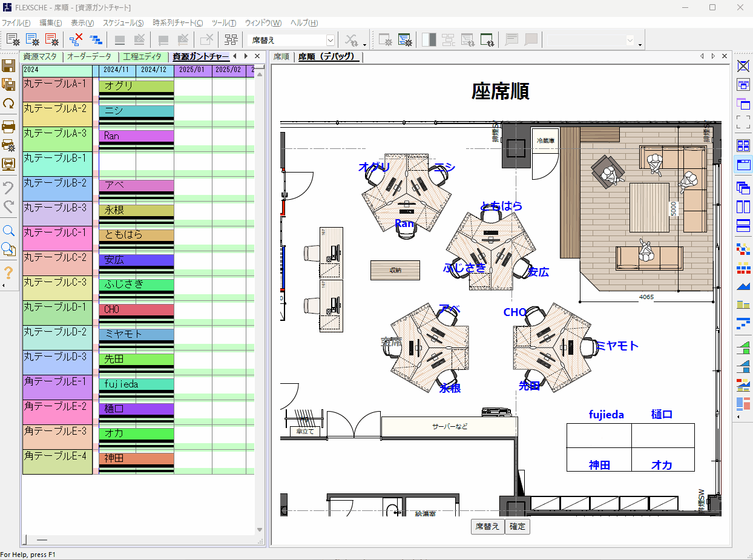Open the 席替え combo box in toolbar
Screen dimensions: 753x560
[292, 40]
